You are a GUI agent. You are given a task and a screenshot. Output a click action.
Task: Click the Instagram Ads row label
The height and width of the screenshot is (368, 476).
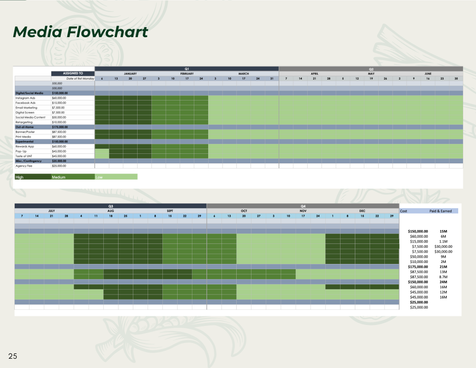(x=25, y=98)
